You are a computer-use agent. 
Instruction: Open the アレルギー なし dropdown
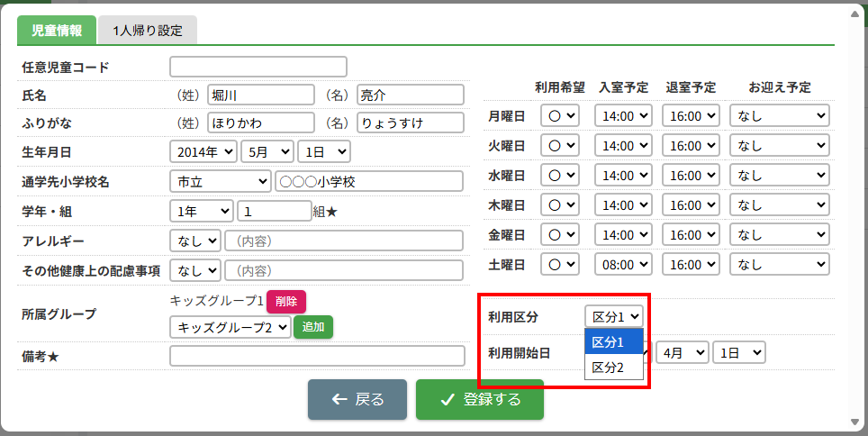(x=194, y=241)
